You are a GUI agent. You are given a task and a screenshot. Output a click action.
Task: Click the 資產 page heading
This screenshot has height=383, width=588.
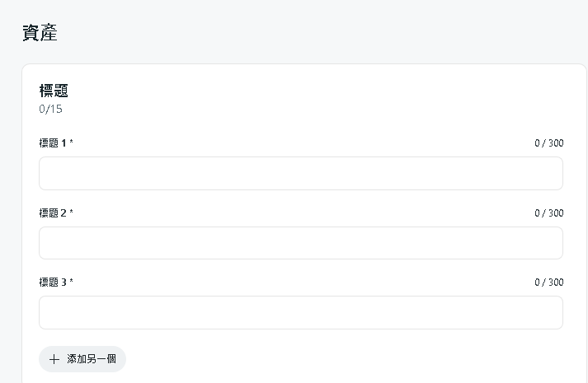[x=40, y=34]
